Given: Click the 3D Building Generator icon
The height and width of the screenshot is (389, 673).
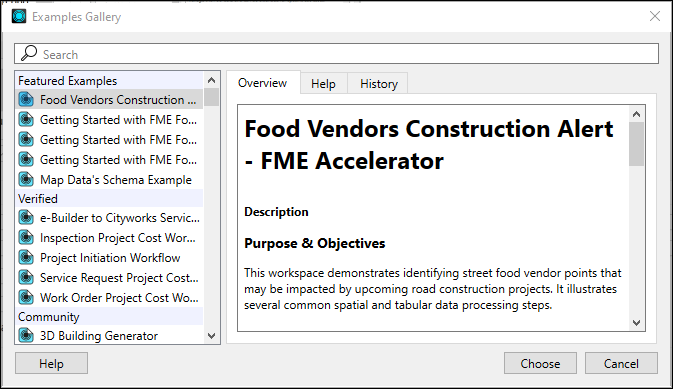Looking at the screenshot, I should 26,335.
